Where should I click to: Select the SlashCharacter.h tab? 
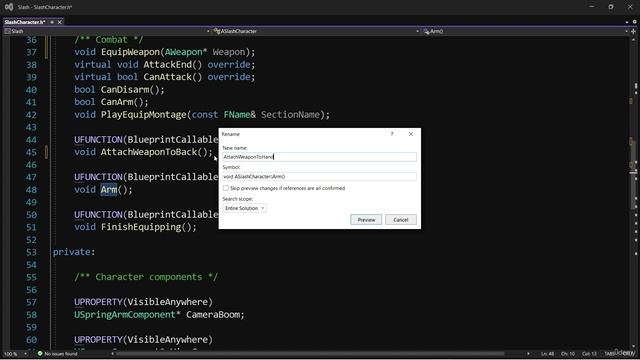tap(25, 22)
